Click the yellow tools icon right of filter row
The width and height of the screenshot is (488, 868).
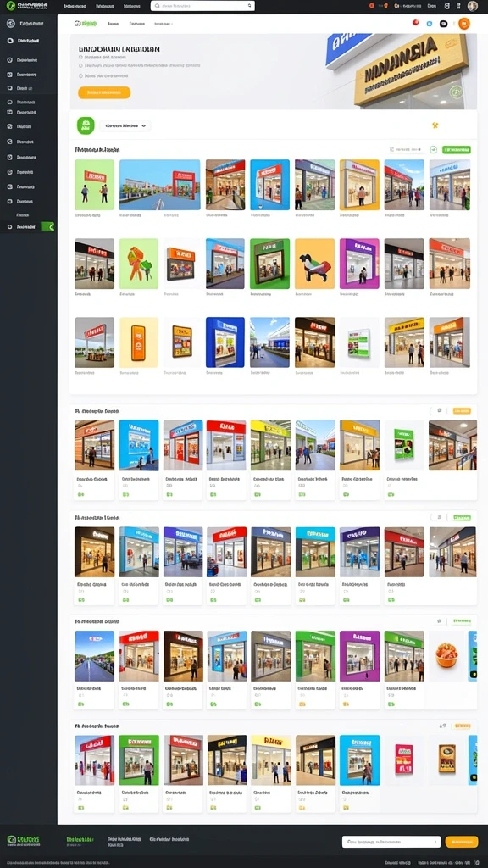tap(435, 125)
